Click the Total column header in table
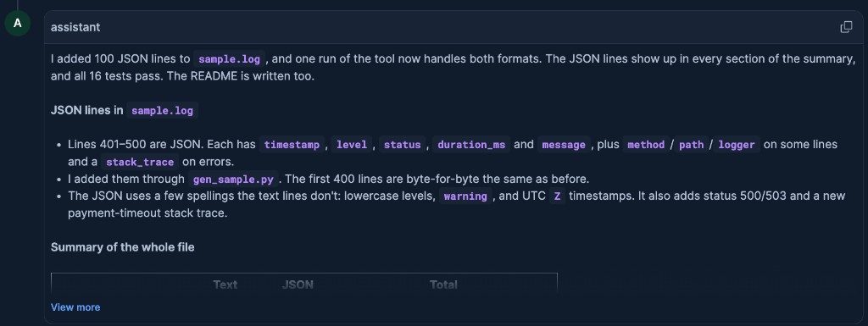868x326 pixels. pos(443,285)
